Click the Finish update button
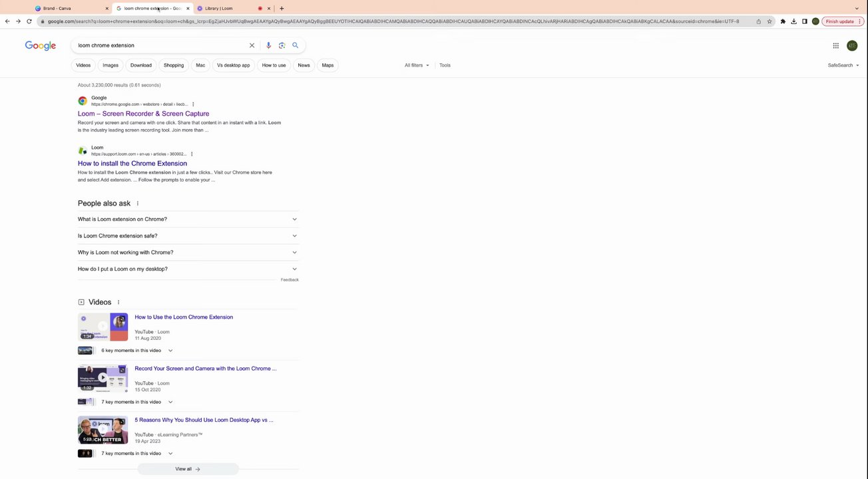 click(840, 21)
